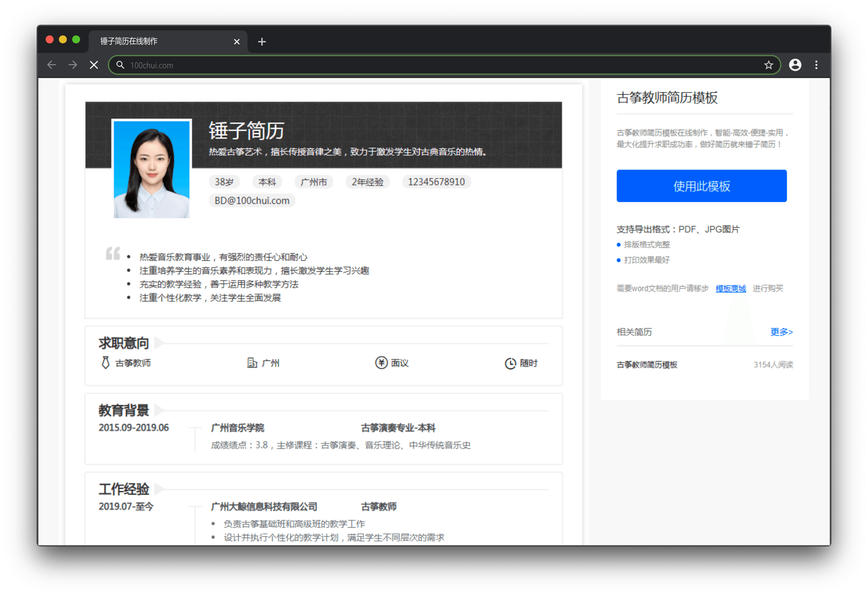
Task: Click the 38岁 tag
Action: coord(224,182)
